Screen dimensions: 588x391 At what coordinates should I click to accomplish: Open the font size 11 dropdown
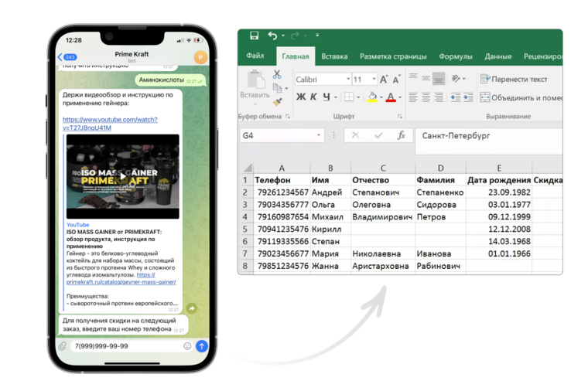(374, 79)
